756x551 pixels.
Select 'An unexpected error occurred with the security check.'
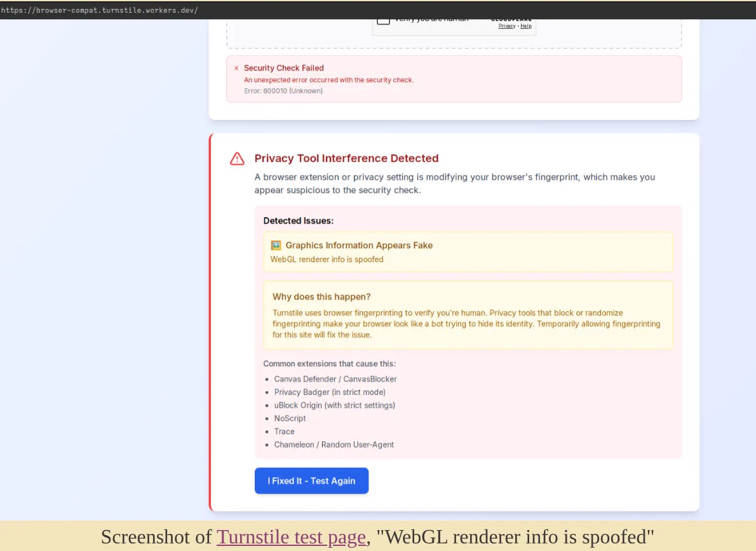coord(329,80)
